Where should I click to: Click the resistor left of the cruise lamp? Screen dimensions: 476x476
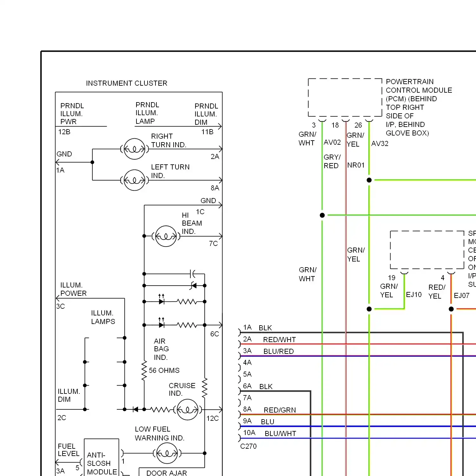pyautogui.click(x=161, y=409)
